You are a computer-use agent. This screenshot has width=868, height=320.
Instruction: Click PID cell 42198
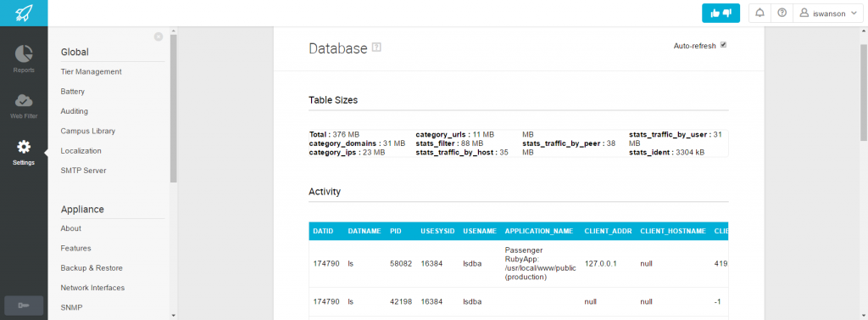[401, 301]
